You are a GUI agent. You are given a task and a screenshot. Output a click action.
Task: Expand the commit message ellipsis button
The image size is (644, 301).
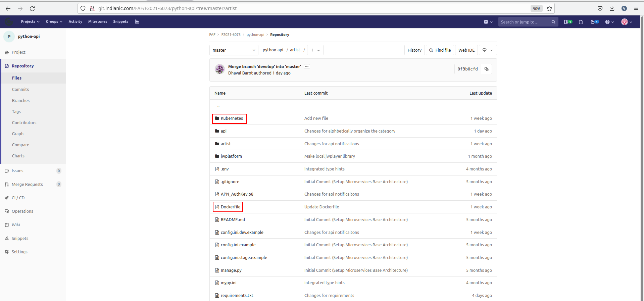[x=307, y=67]
